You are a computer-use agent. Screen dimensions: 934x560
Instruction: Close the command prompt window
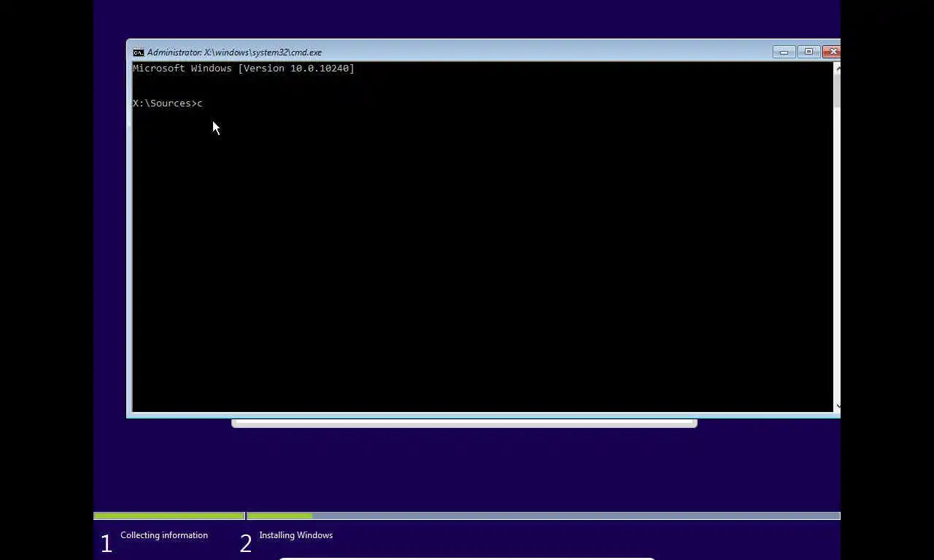(832, 52)
